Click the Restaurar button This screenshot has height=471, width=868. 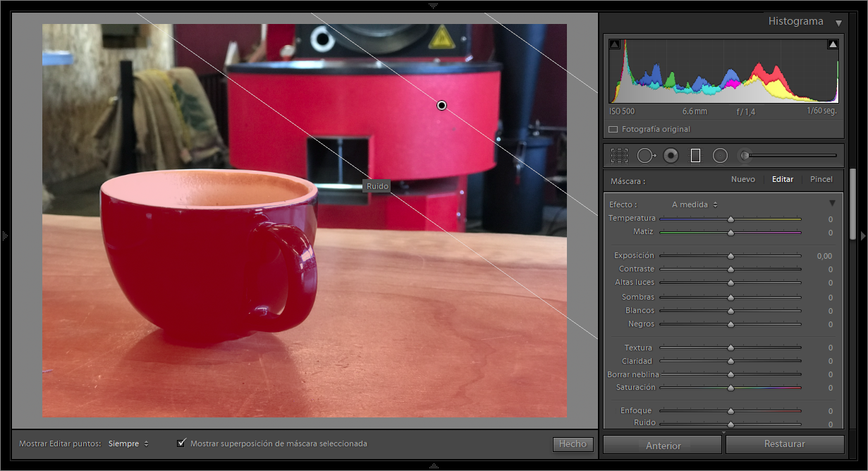click(784, 444)
